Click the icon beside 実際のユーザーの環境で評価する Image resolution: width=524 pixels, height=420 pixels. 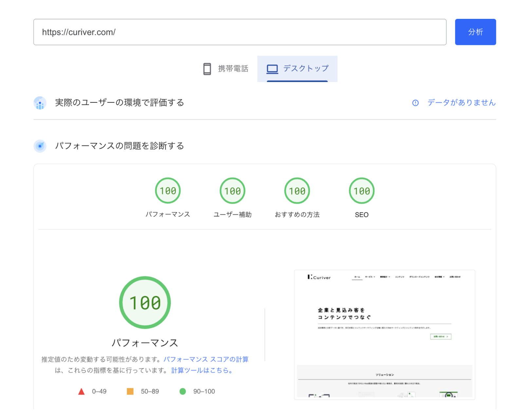(x=40, y=103)
